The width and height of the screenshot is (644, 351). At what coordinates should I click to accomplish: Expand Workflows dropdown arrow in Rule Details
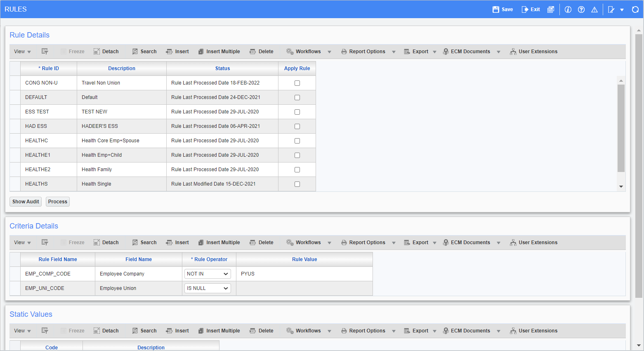[x=329, y=52]
